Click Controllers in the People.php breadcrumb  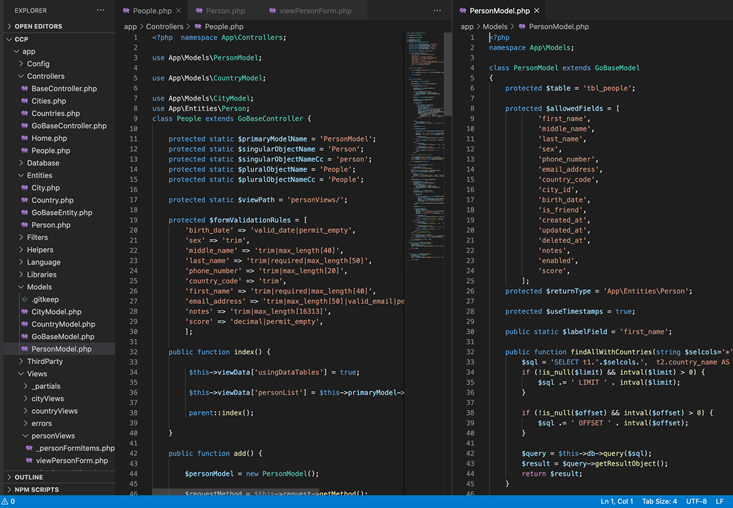[x=165, y=27]
